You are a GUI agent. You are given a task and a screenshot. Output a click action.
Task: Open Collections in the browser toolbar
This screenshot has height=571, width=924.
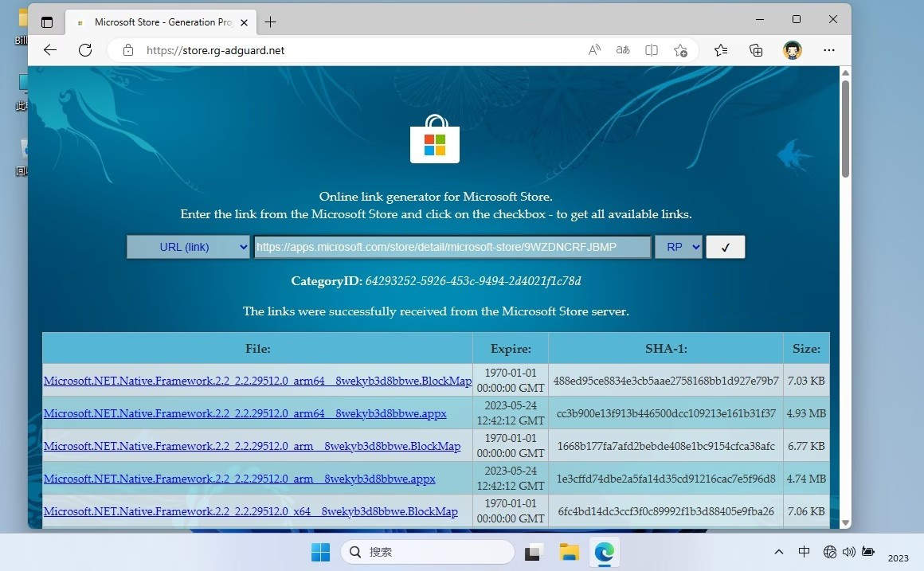[x=755, y=49]
